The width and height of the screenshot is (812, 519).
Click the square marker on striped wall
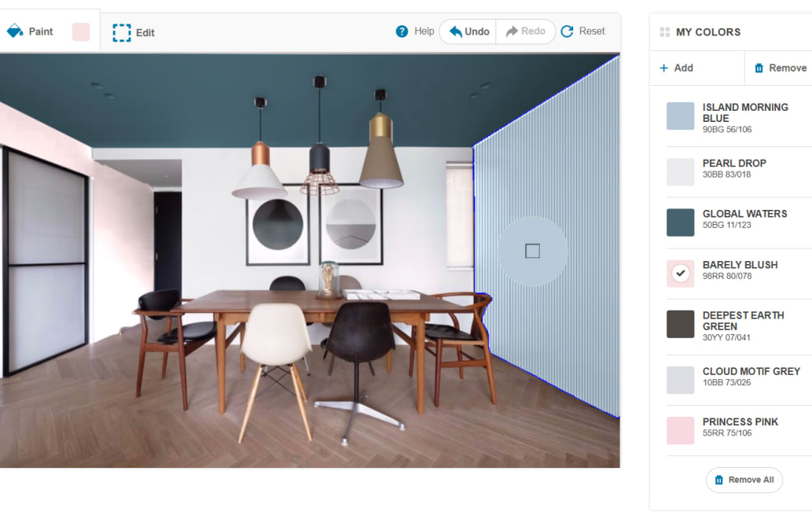point(532,251)
